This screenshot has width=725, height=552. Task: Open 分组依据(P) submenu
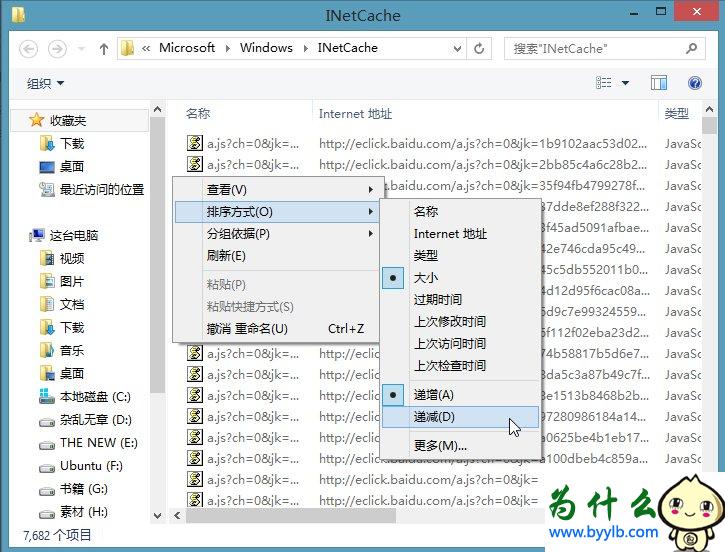click(x=276, y=233)
